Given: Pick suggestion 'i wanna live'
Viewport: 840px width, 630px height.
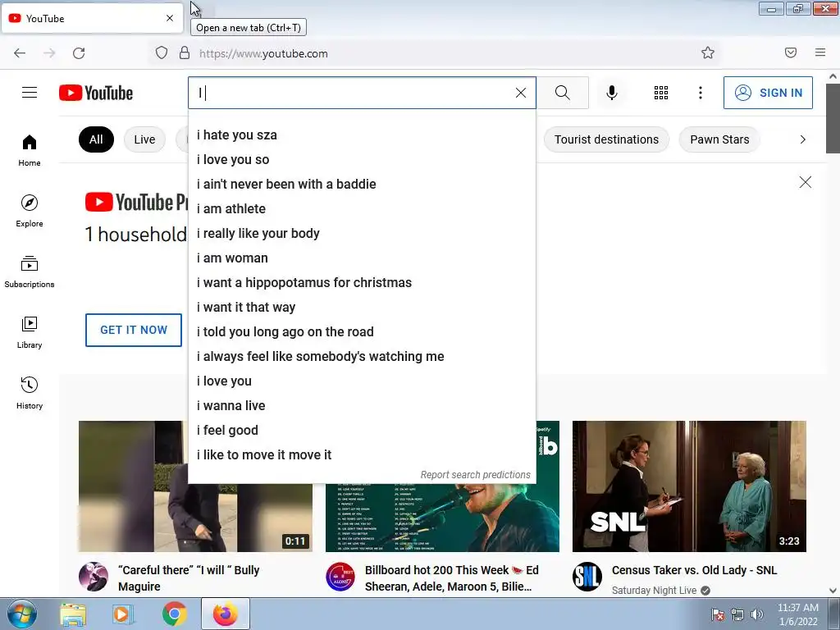Looking at the screenshot, I should coord(362,406).
